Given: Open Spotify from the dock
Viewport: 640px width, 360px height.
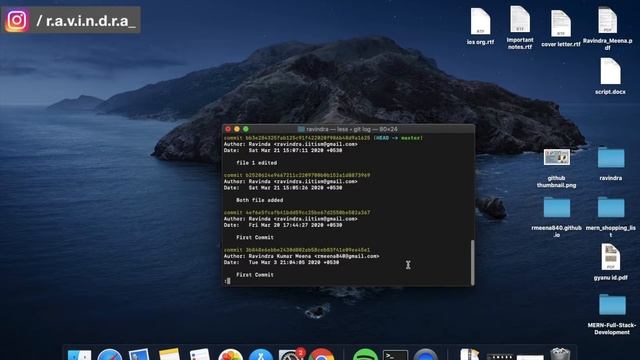Looking at the screenshot, I should click(365, 354).
